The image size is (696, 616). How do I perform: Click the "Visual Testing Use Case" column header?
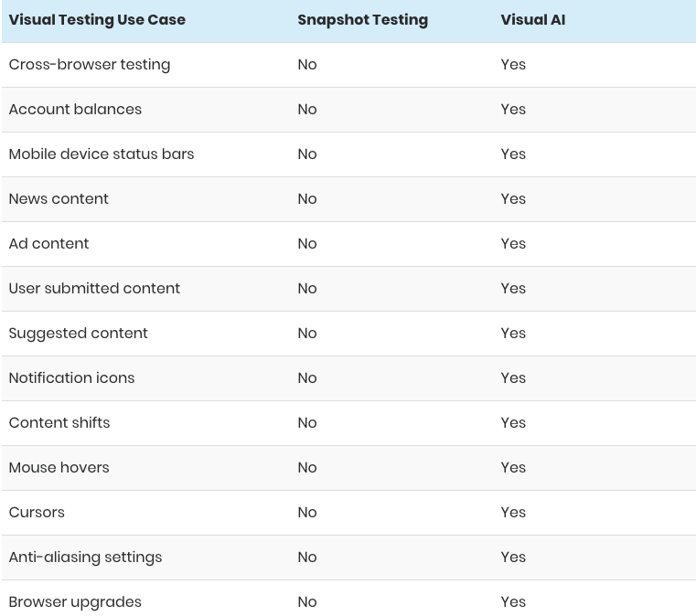(97, 19)
